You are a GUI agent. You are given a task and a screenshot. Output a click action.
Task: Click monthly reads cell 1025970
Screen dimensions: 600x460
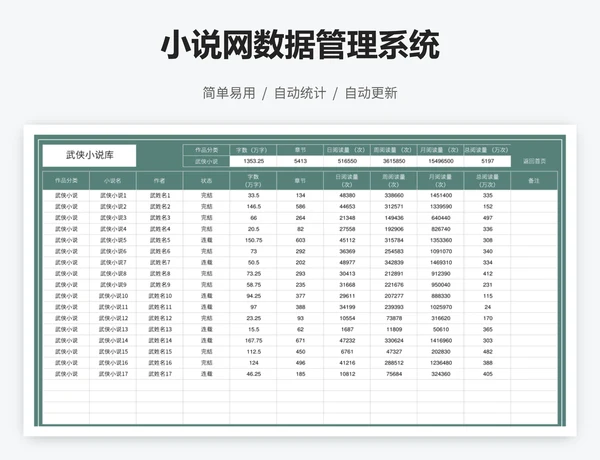click(440, 307)
